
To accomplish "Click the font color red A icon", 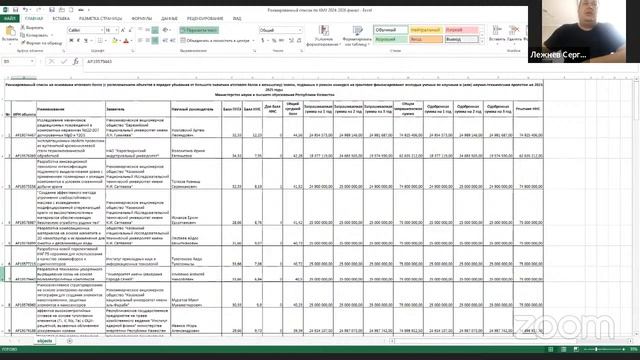I will (x=126, y=40).
